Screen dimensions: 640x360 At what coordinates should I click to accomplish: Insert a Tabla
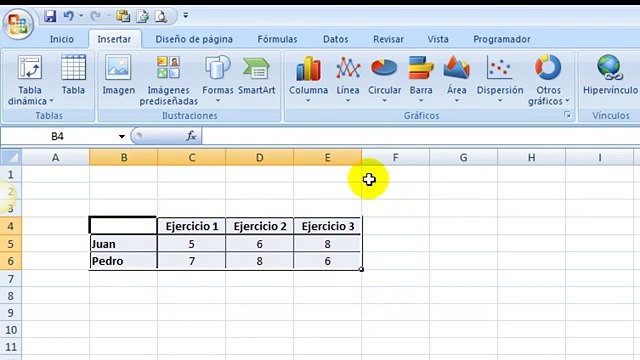point(73,75)
